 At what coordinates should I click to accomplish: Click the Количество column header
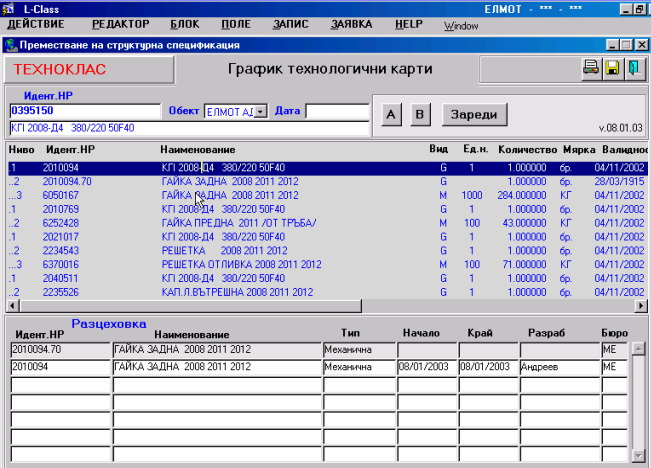[527, 150]
